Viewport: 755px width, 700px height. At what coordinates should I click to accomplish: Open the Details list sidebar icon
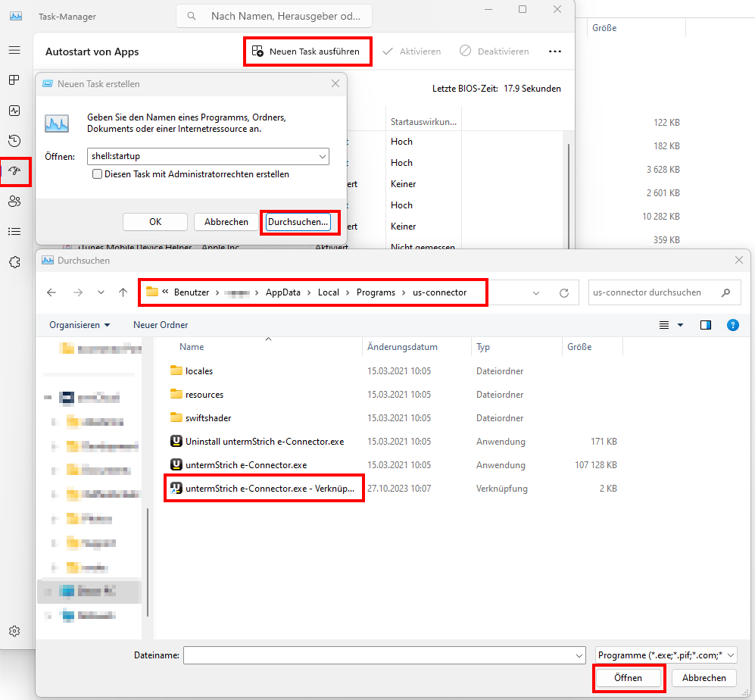point(14,232)
